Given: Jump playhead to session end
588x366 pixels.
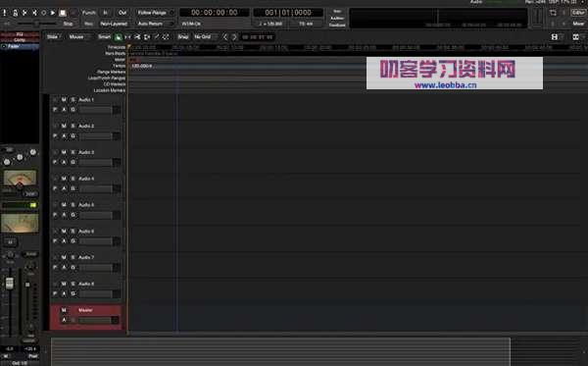Looking at the screenshot, I should coord(34,13).
